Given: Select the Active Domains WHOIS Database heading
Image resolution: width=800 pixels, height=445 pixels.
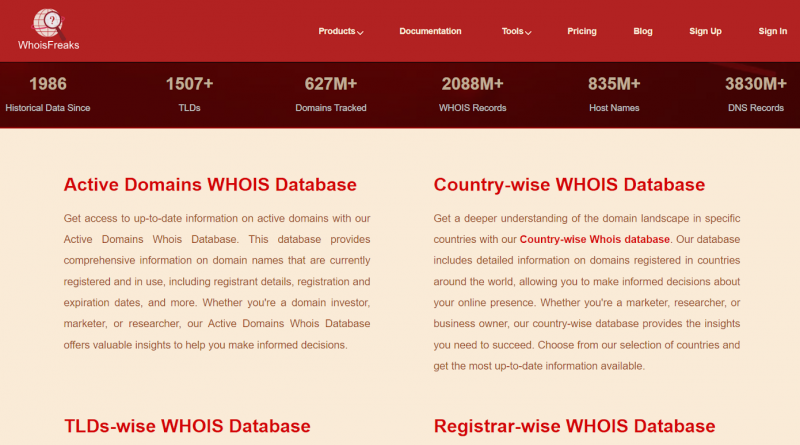Looking at the screenshot, I should [210, 185].
